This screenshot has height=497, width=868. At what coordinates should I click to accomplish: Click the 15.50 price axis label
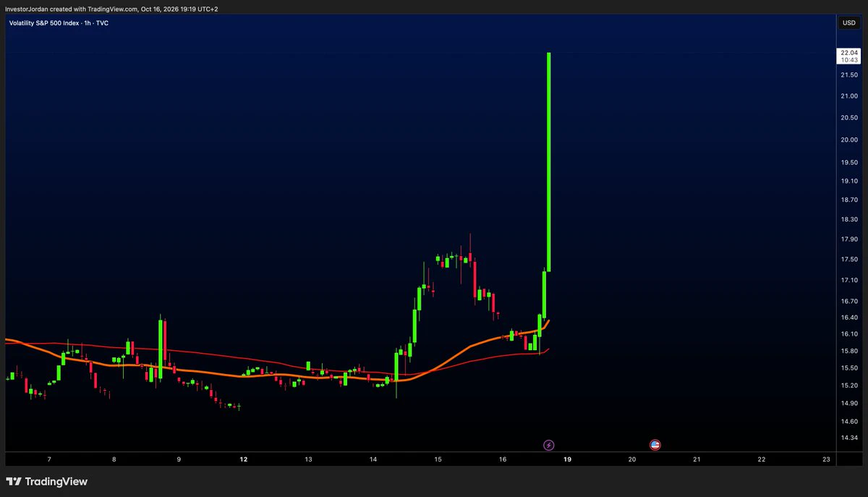(x=849, y=368)
